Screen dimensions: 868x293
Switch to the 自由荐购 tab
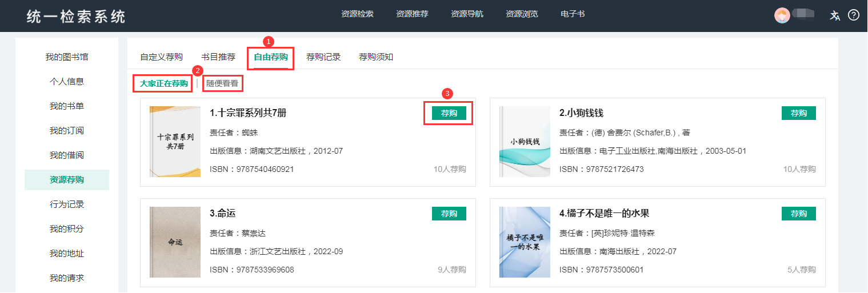(x=271, y=57)
